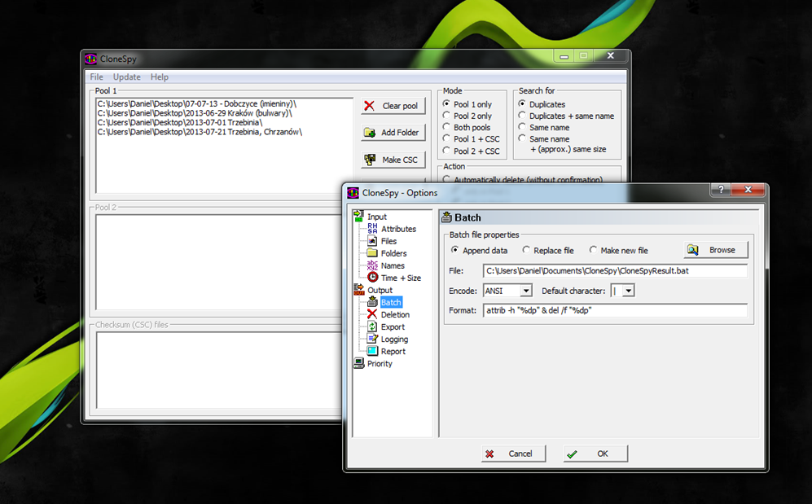Close the CloneSpy Options dialog
812x504 pixels.
click(748, 190)
